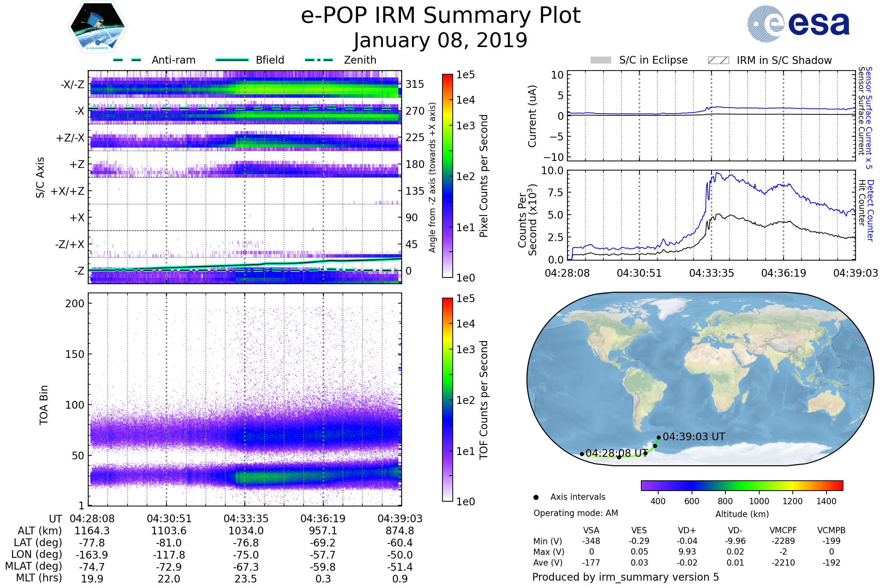
Task: Click the 04:28:08 UT map track start point
Action: click(x=582, y=454)
